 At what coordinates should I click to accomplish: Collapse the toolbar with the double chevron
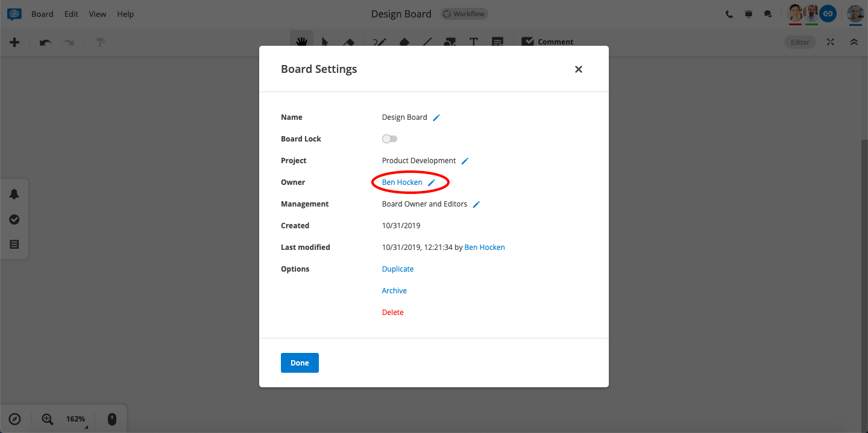[x=854, y=42]
